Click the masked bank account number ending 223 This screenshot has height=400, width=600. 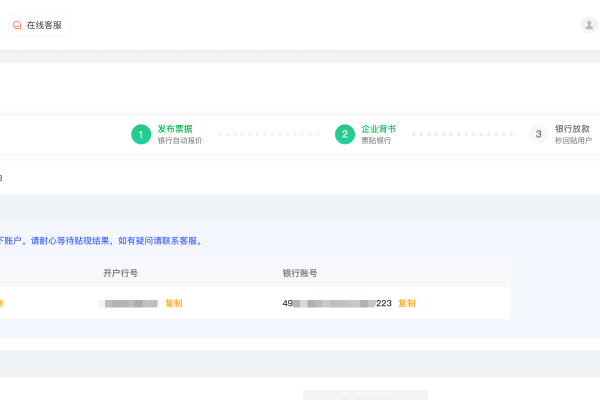point(337,304)
